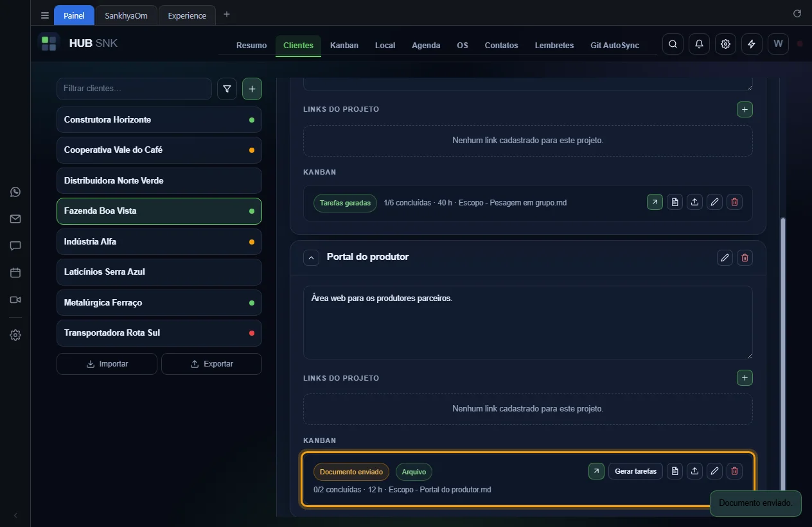
Task: Upload icon on the Portal do produtor row
Action: tap(694, 471)
